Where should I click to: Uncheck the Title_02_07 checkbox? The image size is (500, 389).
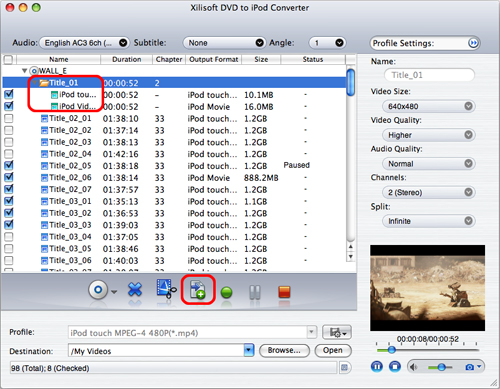[9, 189]
